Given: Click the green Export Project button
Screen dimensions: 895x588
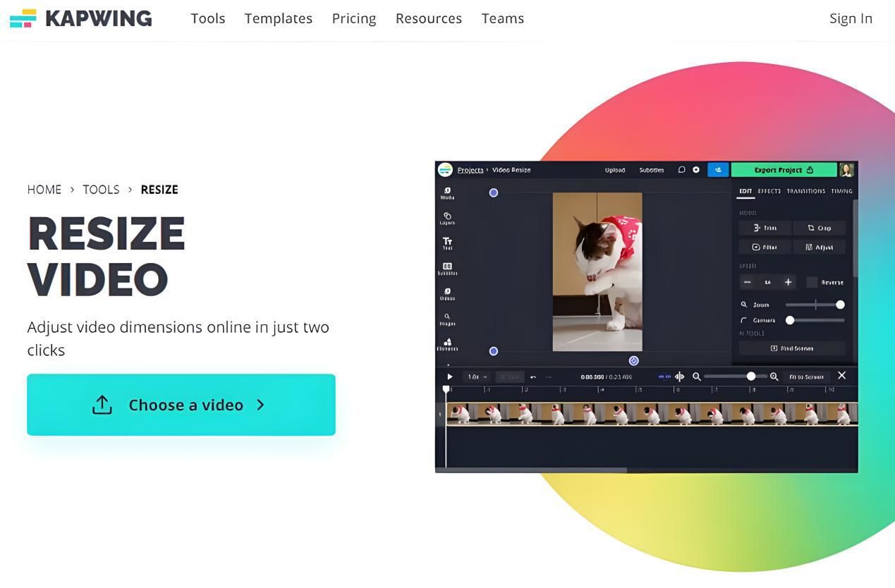Looking at the screenshot, I should click(x=784, y=170).
